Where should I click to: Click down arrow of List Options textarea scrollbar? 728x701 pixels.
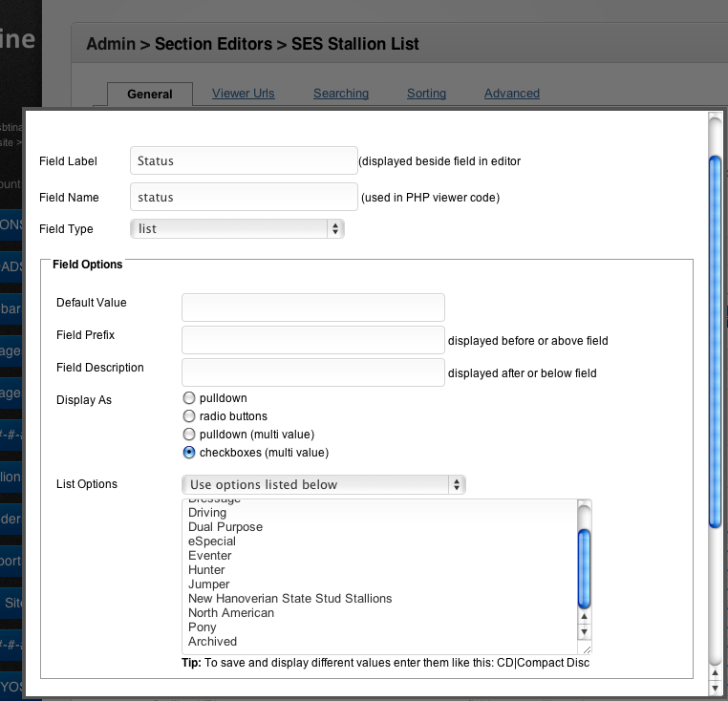pos(585,631)
